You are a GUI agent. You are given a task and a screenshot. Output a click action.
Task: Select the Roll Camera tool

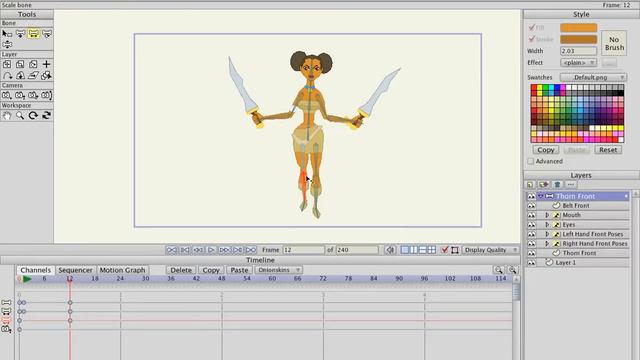coord(33,96)
